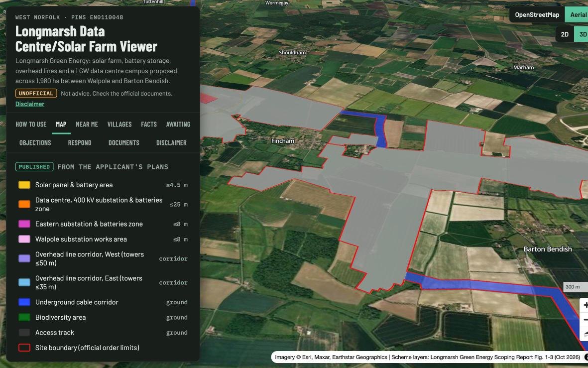Image resolution: width=588 pixels, height=368 pixels.
Task: Click the yellow Solar panel swatch
Action: point(24,185)
